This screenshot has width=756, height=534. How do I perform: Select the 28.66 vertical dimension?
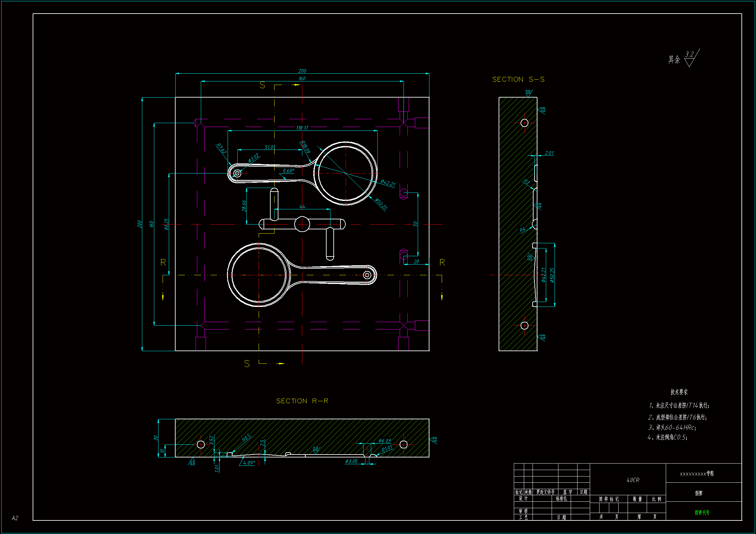click(x=244, y=206)
